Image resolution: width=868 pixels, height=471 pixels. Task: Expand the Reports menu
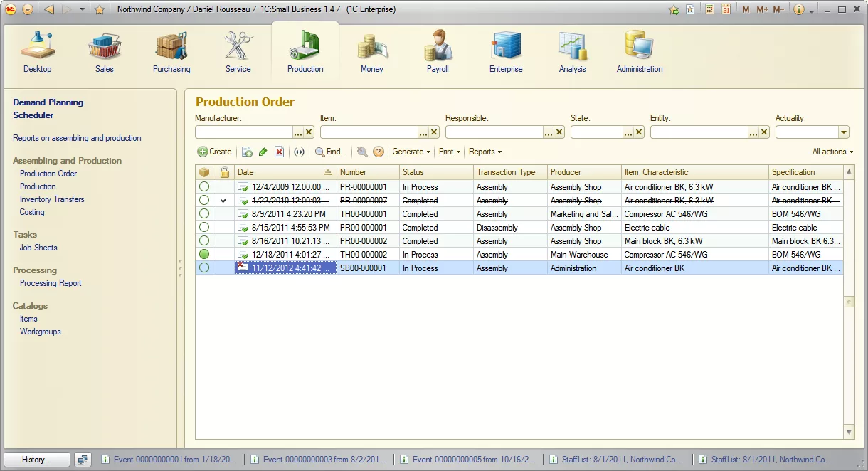(485, 152)
